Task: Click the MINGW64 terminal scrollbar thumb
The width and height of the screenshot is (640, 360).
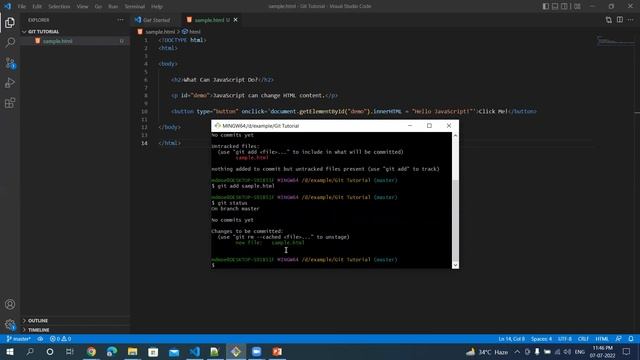Action: (455, 220)
